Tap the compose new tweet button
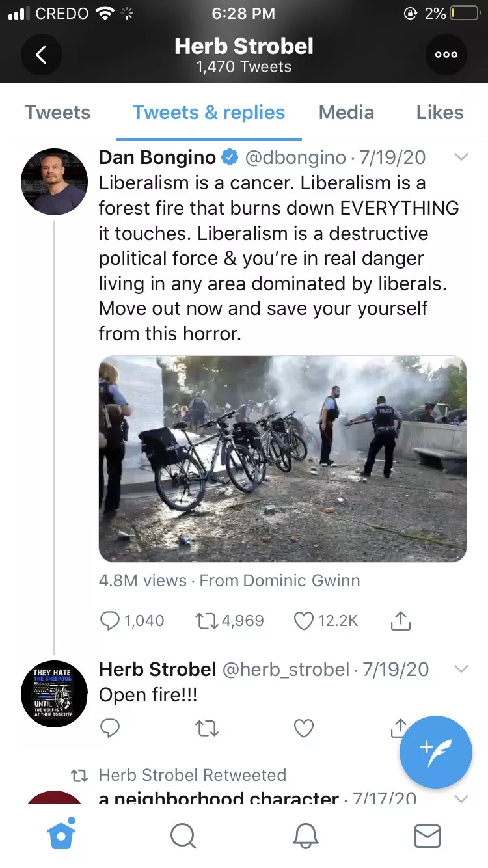 (x=435, y=752)
